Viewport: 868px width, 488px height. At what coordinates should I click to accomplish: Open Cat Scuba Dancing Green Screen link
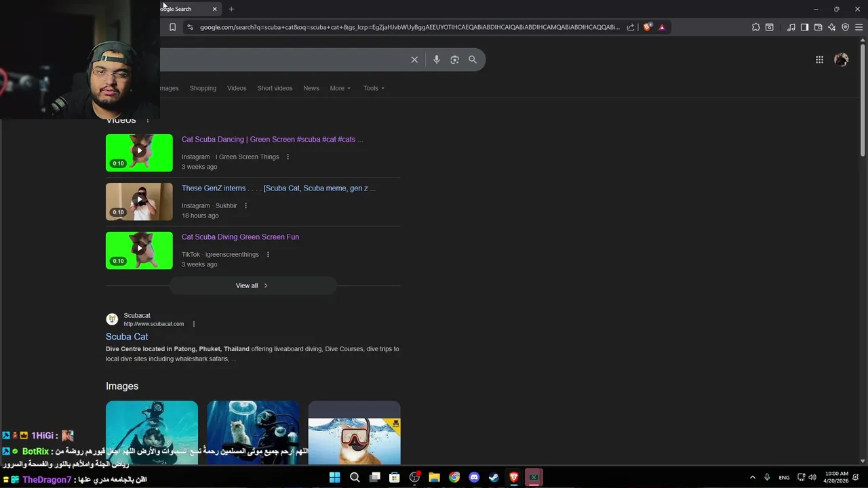(272, 139)
